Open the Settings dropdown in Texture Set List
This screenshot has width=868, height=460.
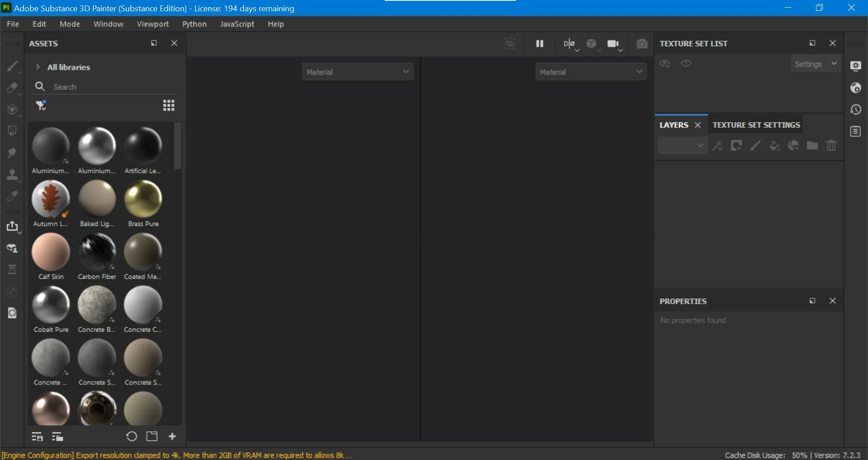816,64
